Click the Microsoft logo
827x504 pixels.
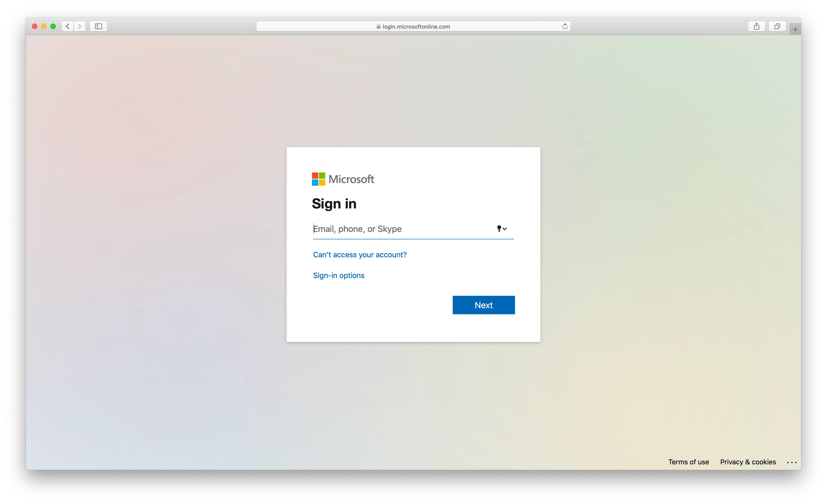point(343,179)
